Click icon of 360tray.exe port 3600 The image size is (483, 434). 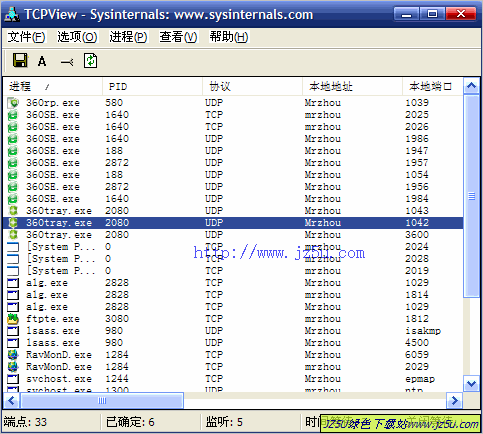tap(13, 235)
